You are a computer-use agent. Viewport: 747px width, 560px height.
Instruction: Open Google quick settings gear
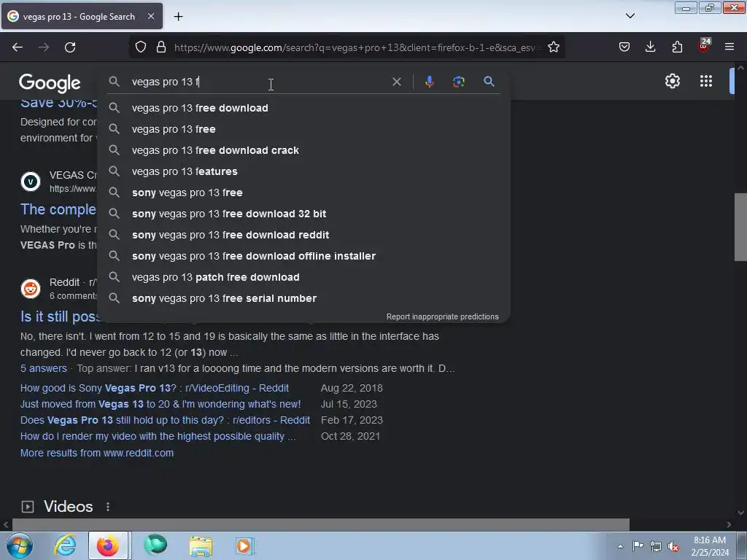(672, 81)
